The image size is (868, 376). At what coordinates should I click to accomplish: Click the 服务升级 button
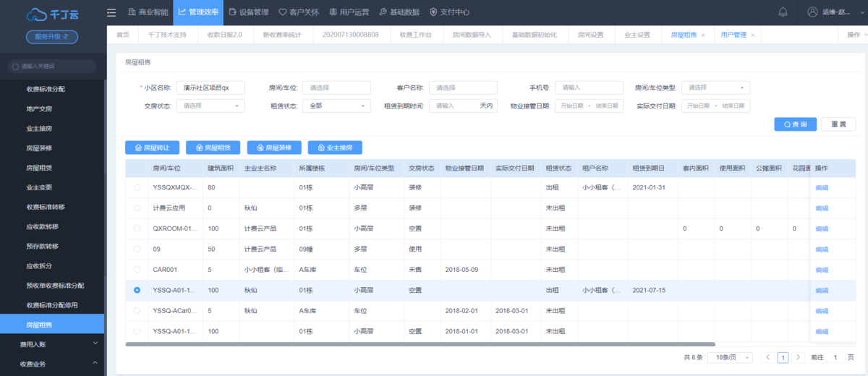[x=52, y=37]
